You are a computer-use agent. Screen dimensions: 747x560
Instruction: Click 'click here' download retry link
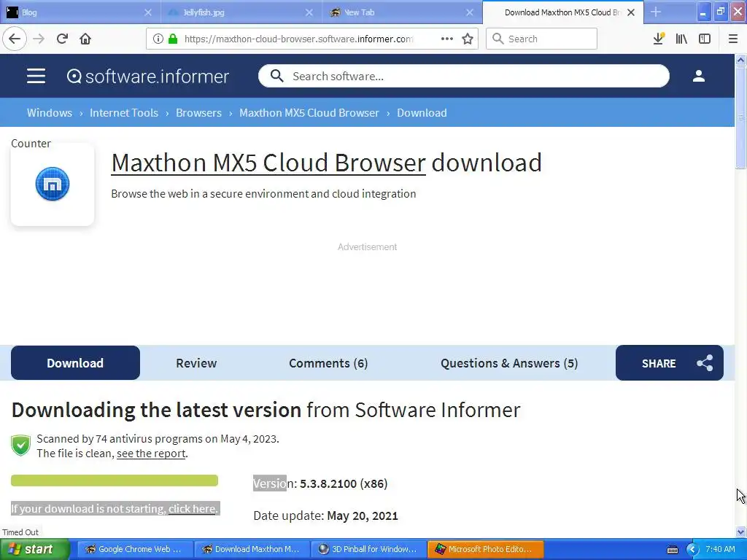click(x=192, y=508)
